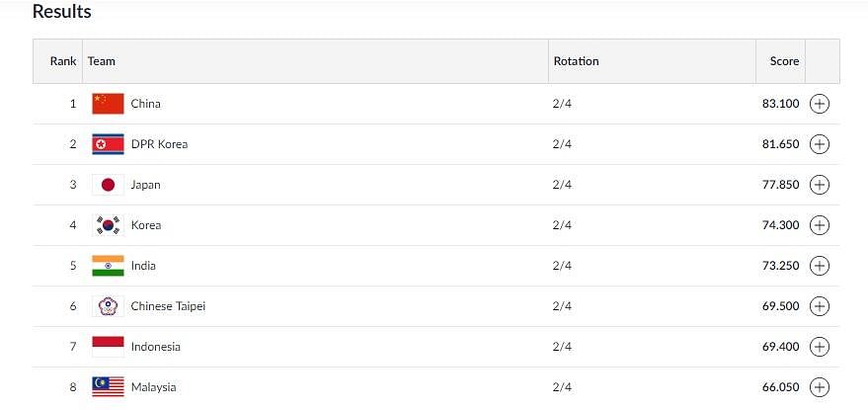This screenshot has width=868, height=410.
Task: Expand Chinese Taipei's plus icon
Action: 820,306
